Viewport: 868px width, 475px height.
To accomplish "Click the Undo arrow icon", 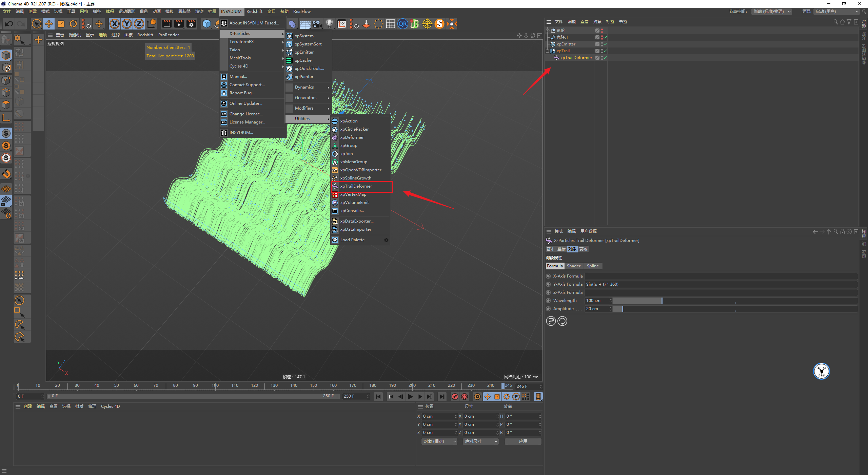I will click(9, 24).
